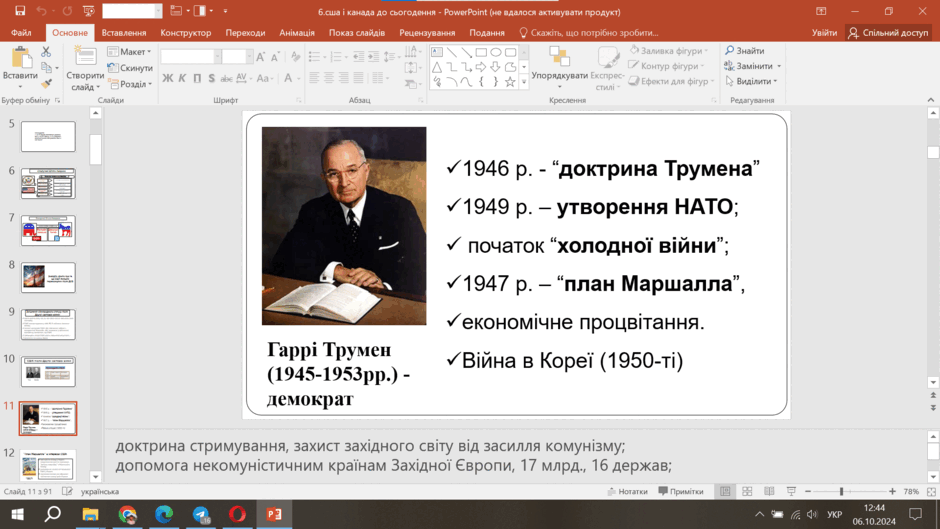
Task: Select the curve shape in gallery
Action: (452, 82)
